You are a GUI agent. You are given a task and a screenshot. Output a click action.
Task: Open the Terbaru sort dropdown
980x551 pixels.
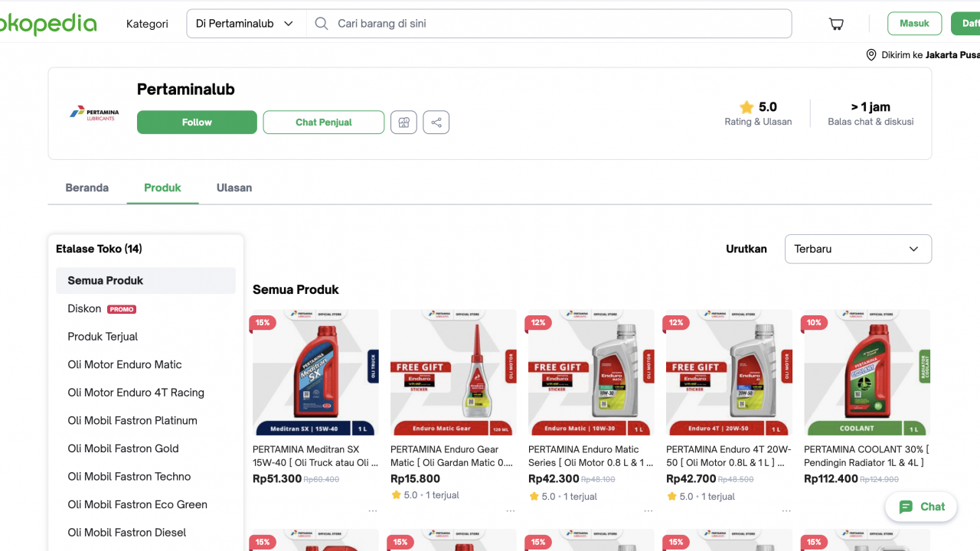857,249
